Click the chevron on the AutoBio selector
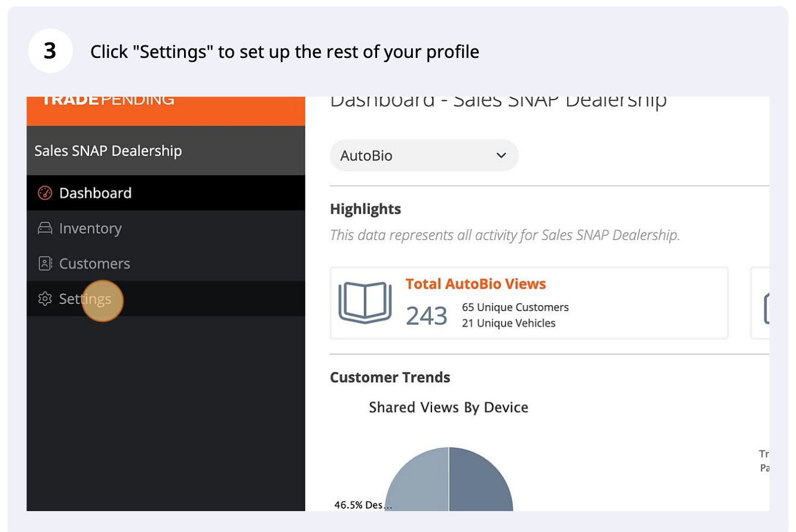Screen dimensions: 796x532 tap(500, 155)
